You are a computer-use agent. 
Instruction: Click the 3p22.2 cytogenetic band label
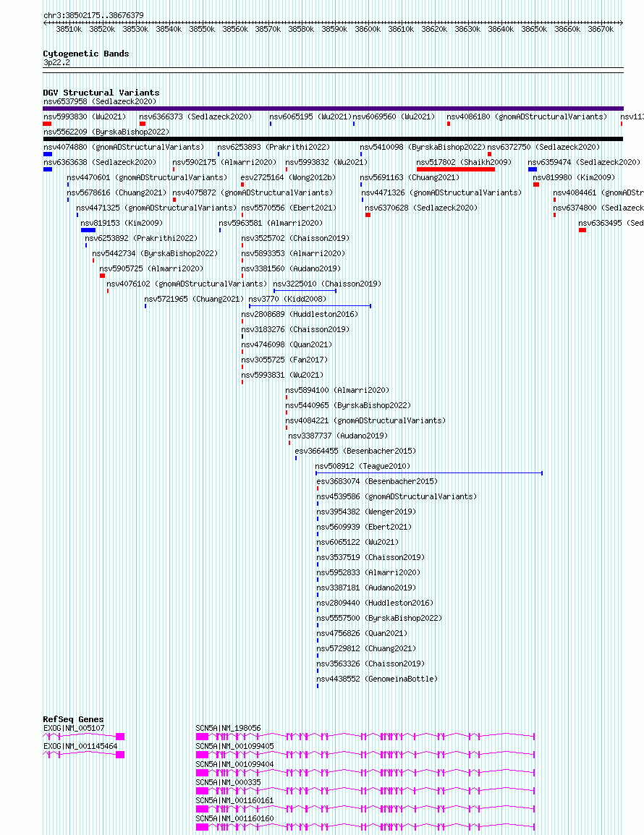[x=56, y=62]
